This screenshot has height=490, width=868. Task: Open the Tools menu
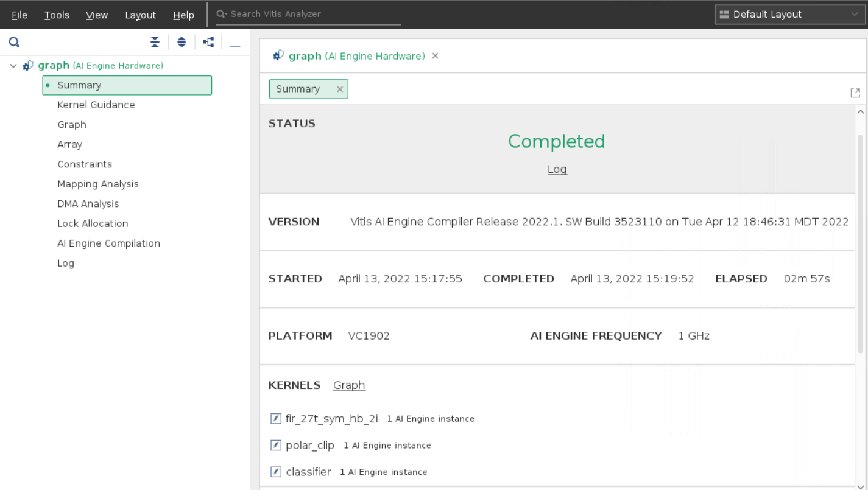[x=56, y=15]
